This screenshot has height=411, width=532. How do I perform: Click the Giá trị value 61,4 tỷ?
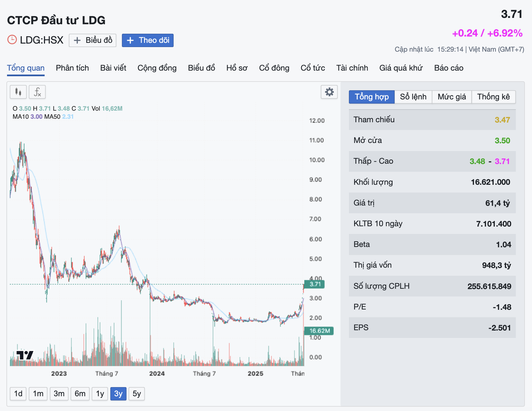click(x=498, y=203)
